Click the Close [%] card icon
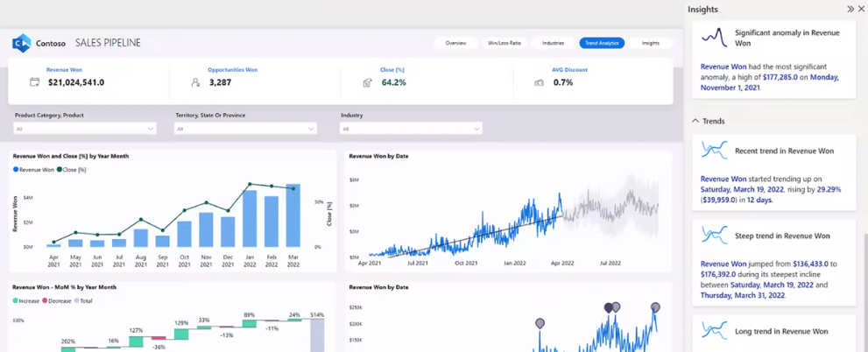This screenshot has width=868, height=352. click(x=368, y=82)
